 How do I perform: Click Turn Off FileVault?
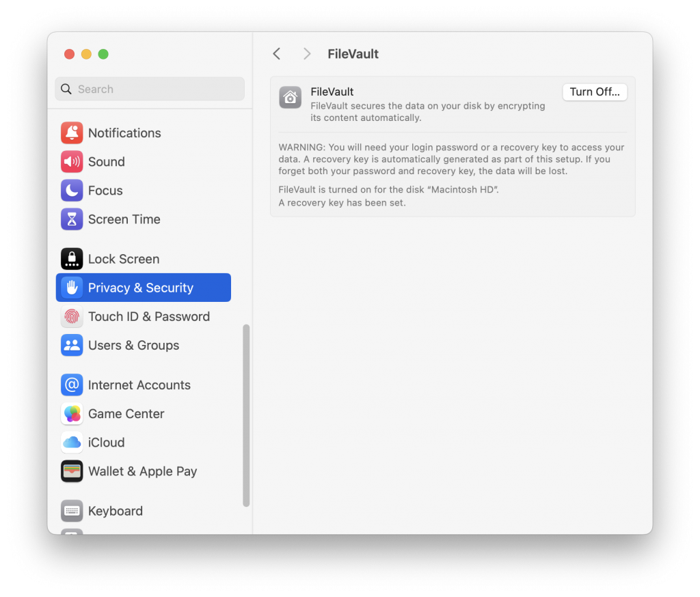click(x=594, y=92)
